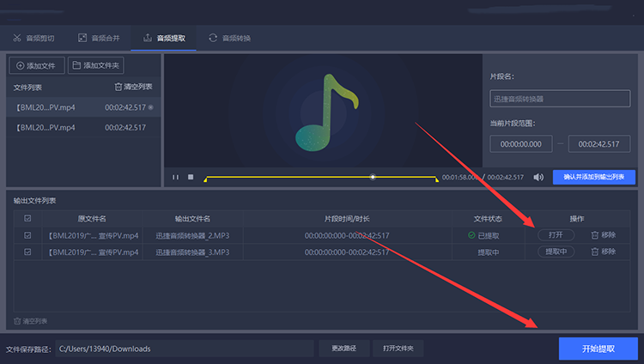This screenshot has width=644, height=364.
Task: Remove the 迅捷音频转换器_3.MP3 row via 移除
Action: [604, 252]
